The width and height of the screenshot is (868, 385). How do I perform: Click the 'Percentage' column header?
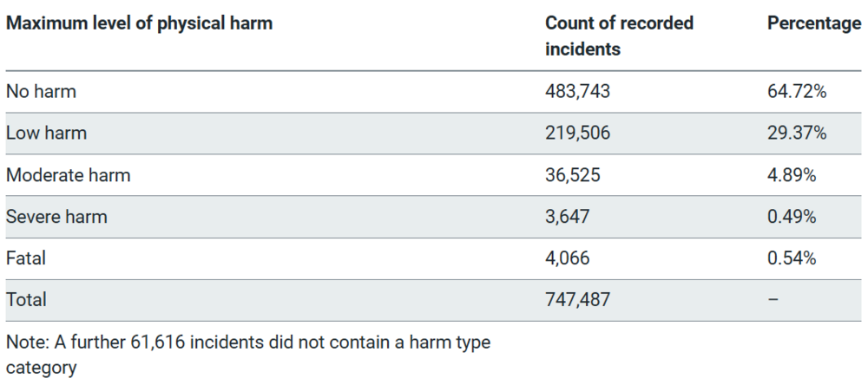tap(815, 23)
